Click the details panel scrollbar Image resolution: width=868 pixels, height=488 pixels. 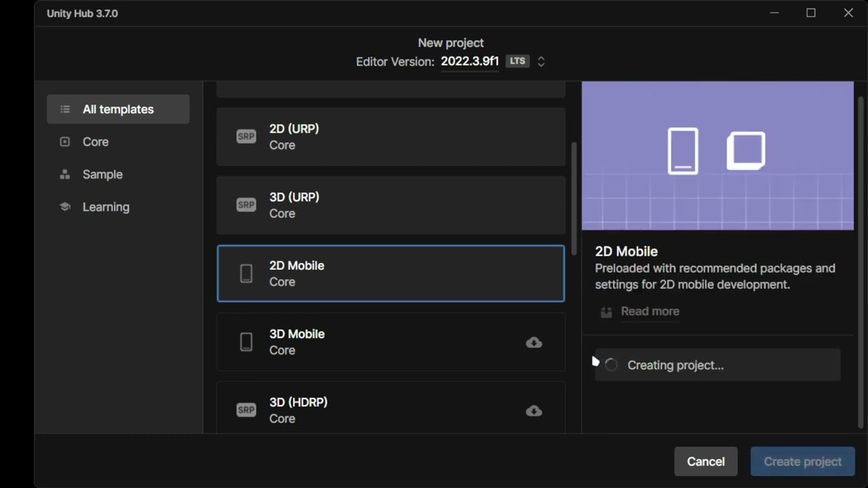861,262
